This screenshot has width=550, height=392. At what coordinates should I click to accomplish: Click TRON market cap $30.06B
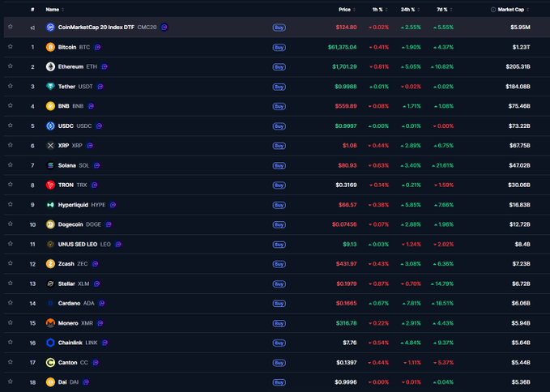pos(519,185)
